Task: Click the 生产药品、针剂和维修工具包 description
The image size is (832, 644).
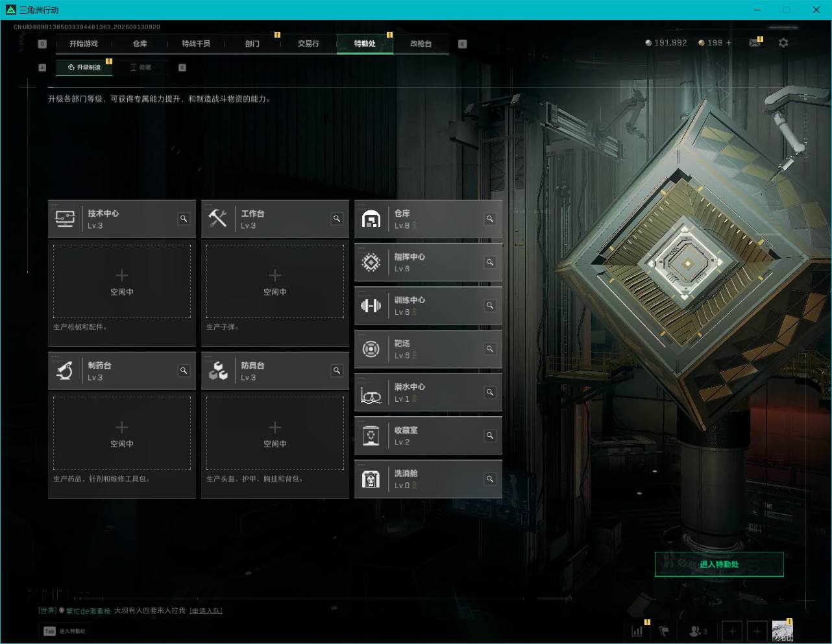Action: pos(102,479)
